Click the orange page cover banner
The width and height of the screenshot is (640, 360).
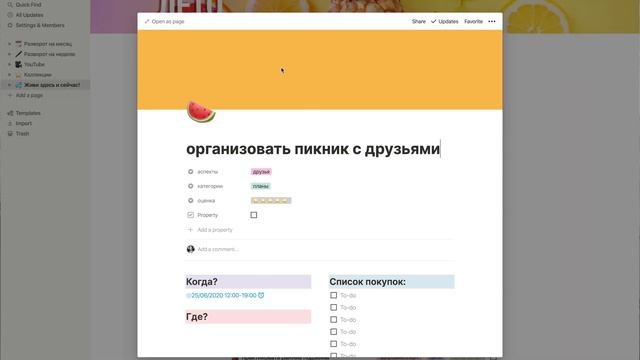tap(320, 69)
